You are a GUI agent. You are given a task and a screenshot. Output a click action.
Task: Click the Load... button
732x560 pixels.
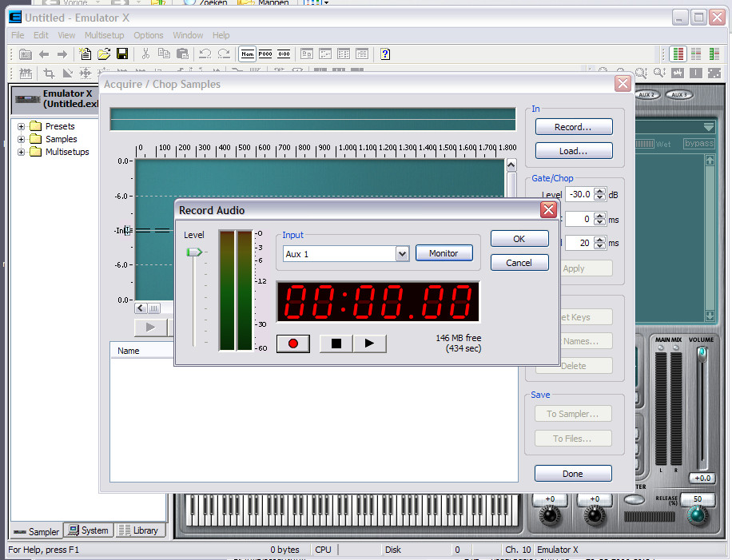coord(574,151)
